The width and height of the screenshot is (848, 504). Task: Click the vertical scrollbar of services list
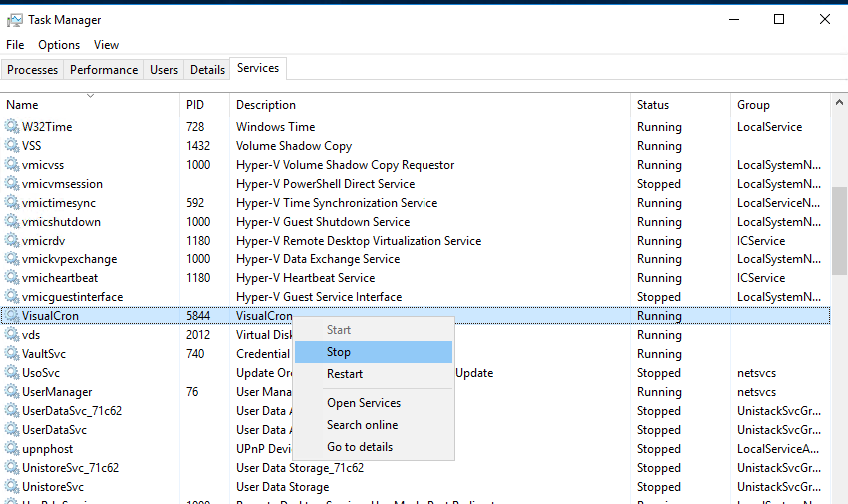pos(839,230)
